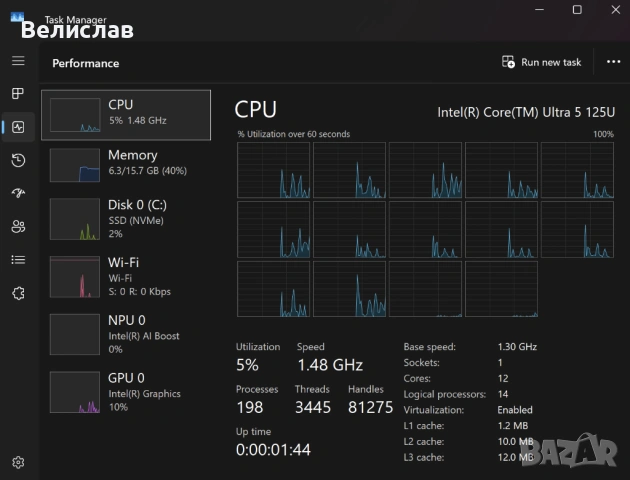
Task: Open the Services page icon
Action: pos(18,292)
